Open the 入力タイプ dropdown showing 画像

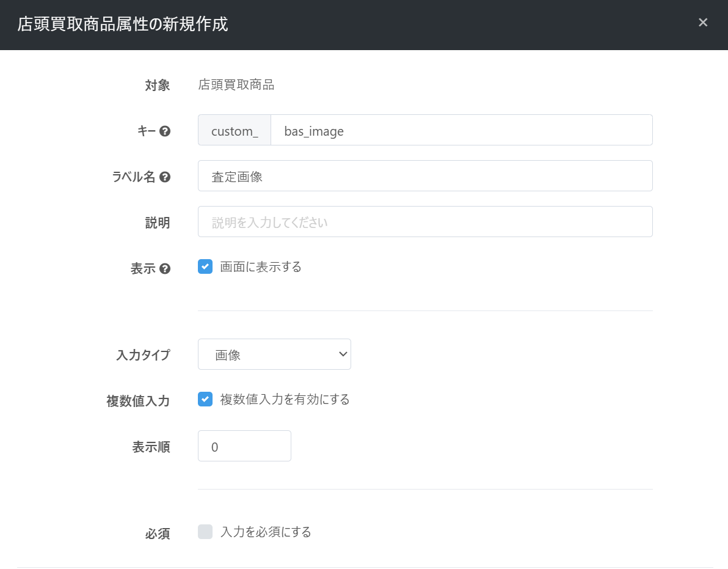pyautogui.click(x=274, y=354)
